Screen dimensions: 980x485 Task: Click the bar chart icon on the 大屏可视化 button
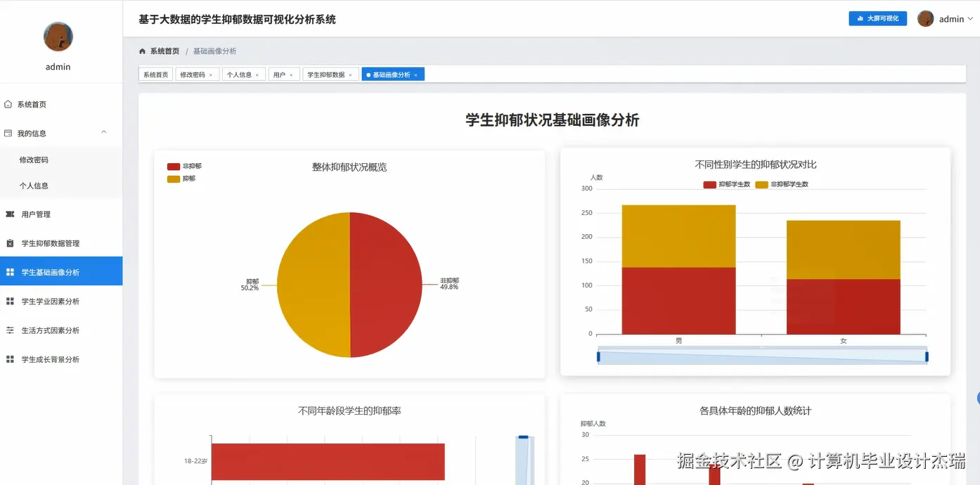coord(860,18)
